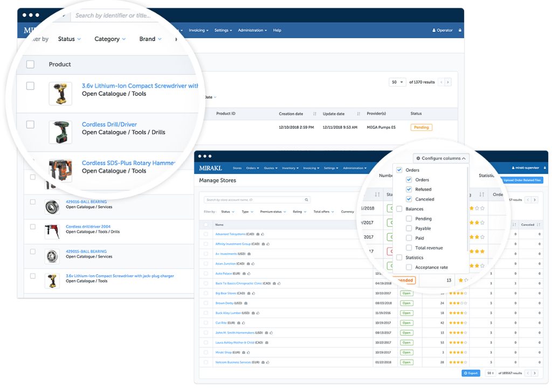552x392 pixels.
Task: Open the Total offers filter dropdown
Action: [323, 212]
